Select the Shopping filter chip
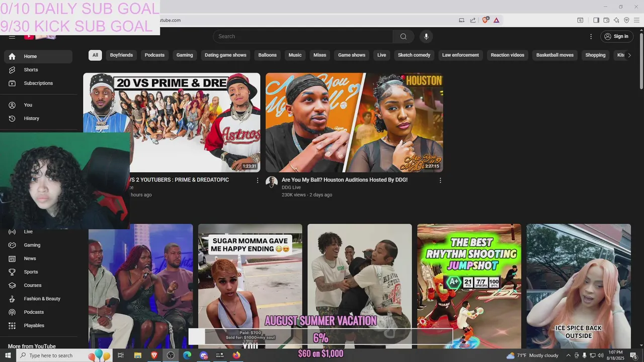Viewport: 644px width, 362px height. pos(595,55)
